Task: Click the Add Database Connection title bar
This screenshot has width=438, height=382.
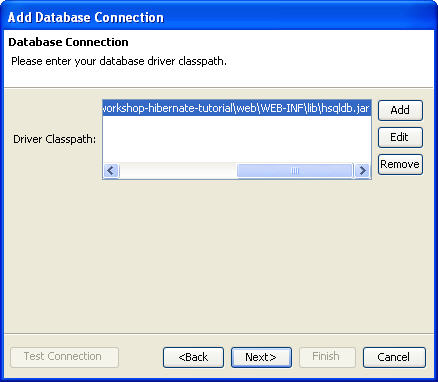Action: (219, 17)
